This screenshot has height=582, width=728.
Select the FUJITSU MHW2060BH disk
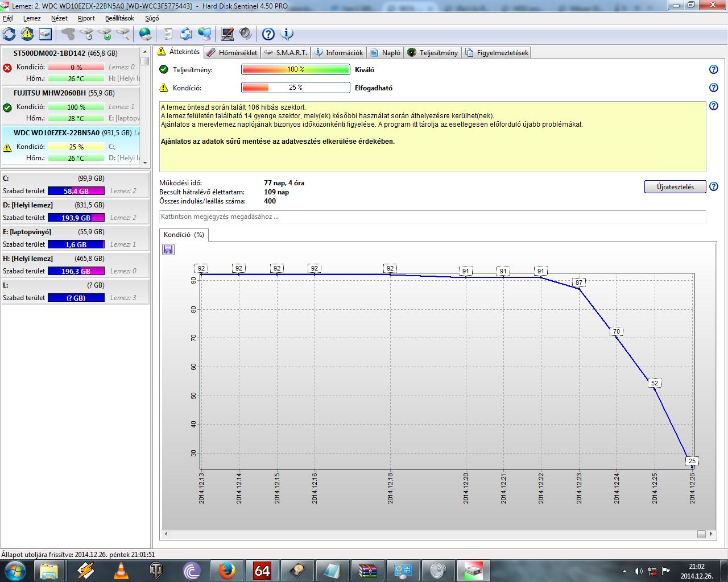tap(70, 106)
